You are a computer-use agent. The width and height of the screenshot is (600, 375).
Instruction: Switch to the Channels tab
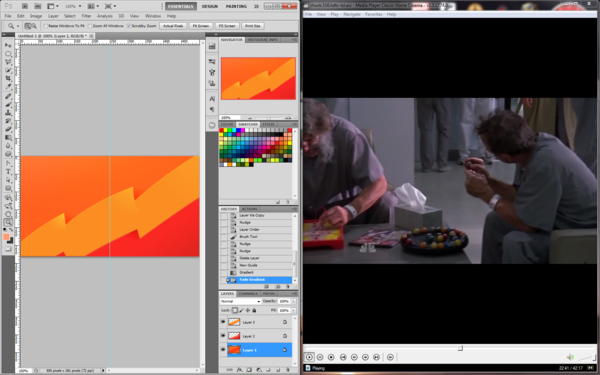click(248, 293)
